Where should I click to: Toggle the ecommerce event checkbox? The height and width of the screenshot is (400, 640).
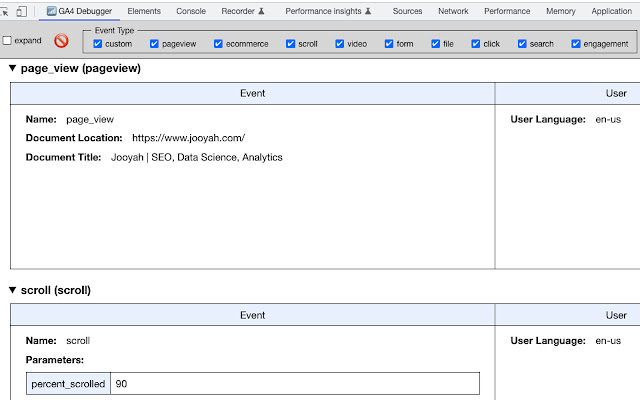(x=218, y=44)
